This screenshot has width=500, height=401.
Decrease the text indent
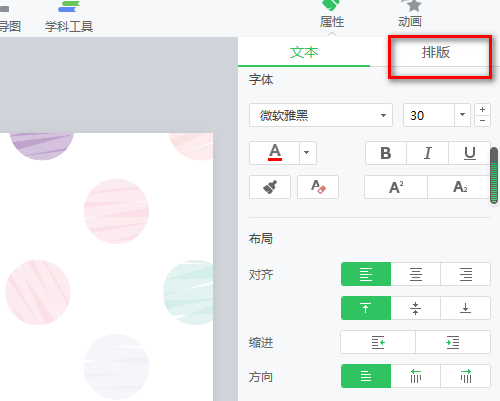(378, 342)
